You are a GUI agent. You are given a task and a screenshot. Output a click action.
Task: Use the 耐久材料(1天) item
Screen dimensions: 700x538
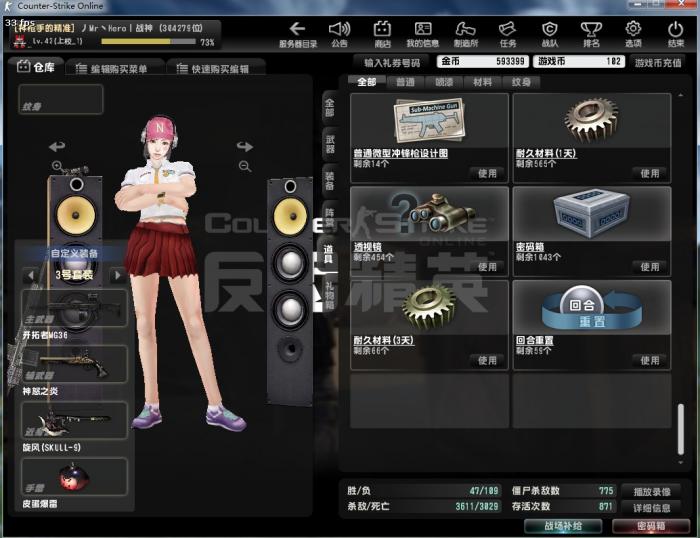pos(650,174)
